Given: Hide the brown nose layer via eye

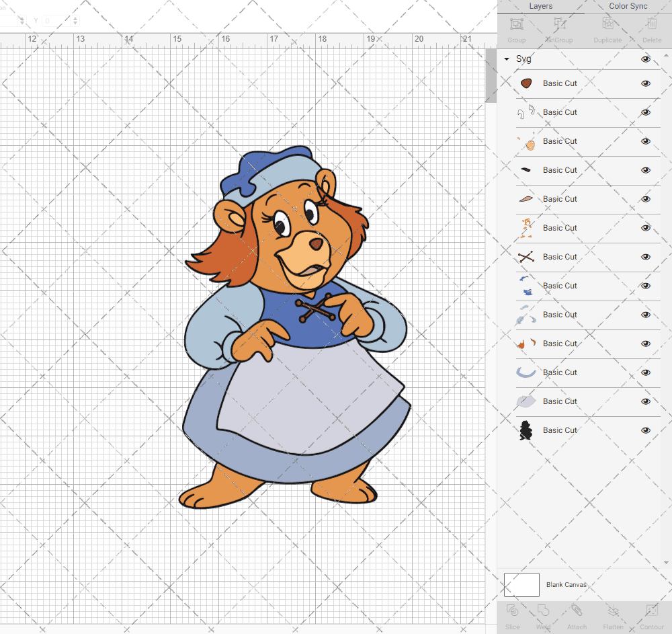Looking at the screenshot, I should tap(645, 83).
